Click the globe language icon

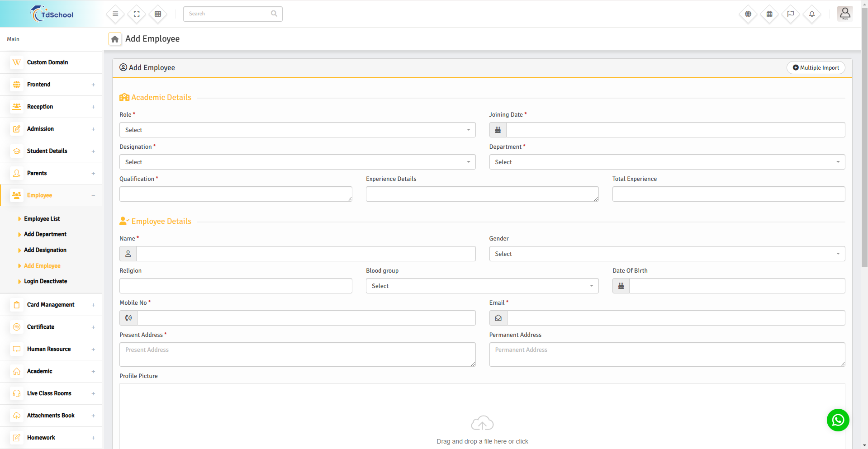pyautogui.click(x=748, y=14)
